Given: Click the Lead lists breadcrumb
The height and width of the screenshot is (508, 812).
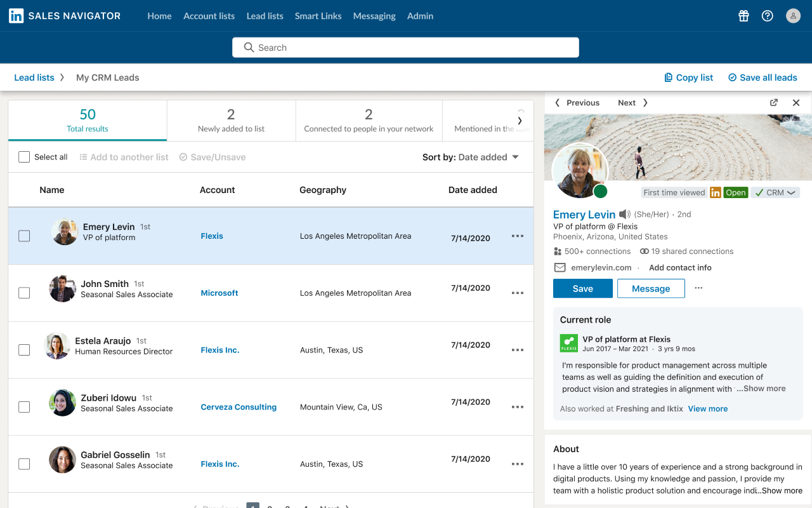Looking at the screenshot, I should [34, 77].
